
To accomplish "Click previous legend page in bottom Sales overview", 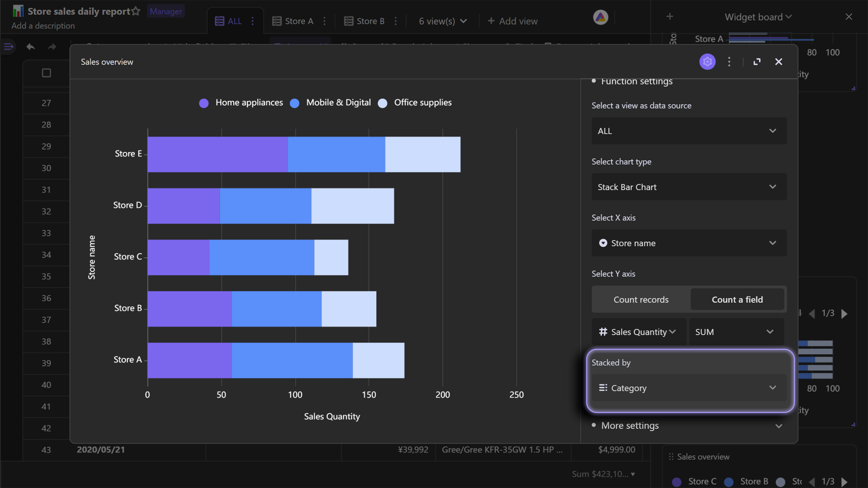I will pyautogui.click(x=812, y=482).
